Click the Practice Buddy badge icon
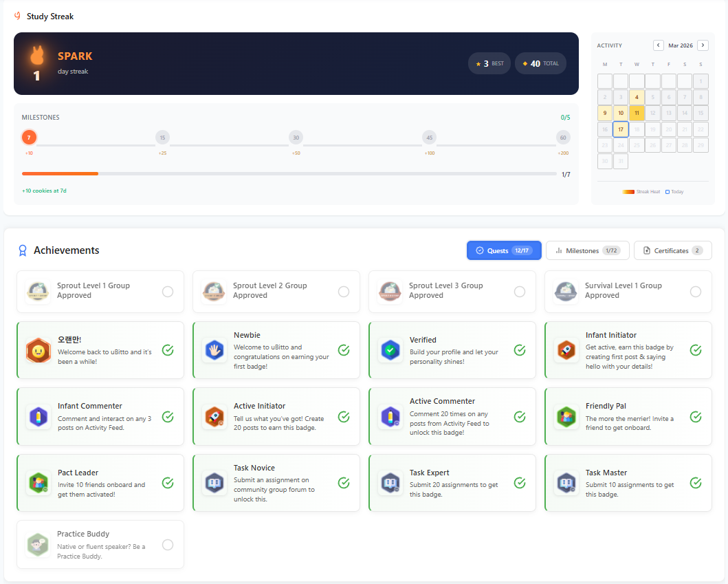This screenshot has width=728, height=584. pos(38,545)
